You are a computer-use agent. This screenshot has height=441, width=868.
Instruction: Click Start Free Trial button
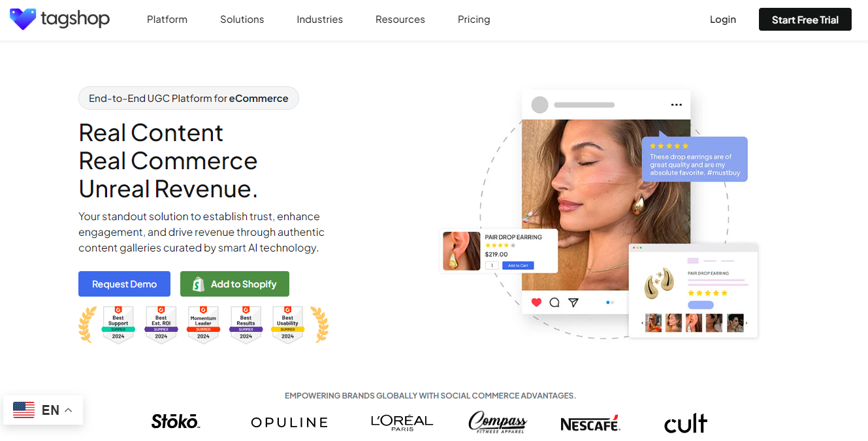805,20
